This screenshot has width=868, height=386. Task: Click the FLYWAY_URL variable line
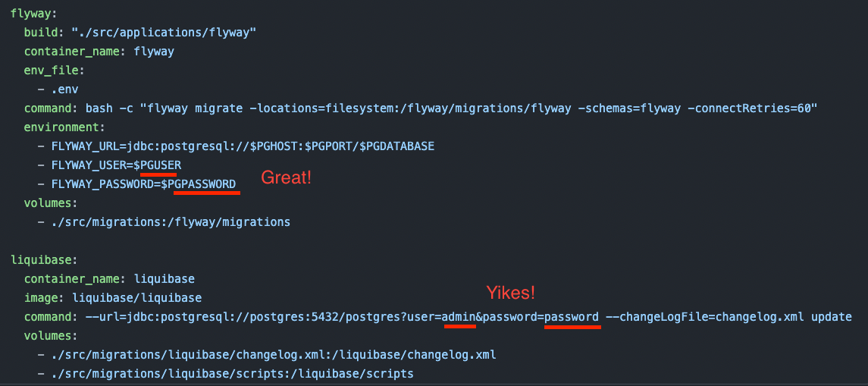point(243,146)
